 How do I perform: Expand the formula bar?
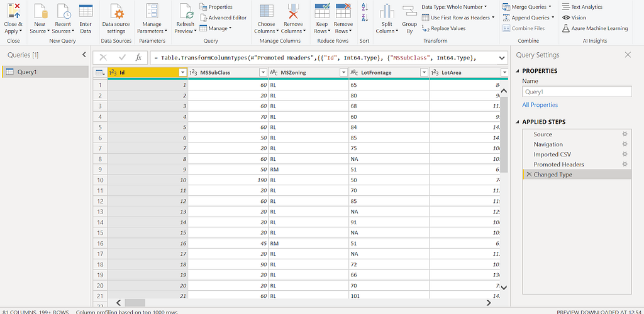[502, 58]
